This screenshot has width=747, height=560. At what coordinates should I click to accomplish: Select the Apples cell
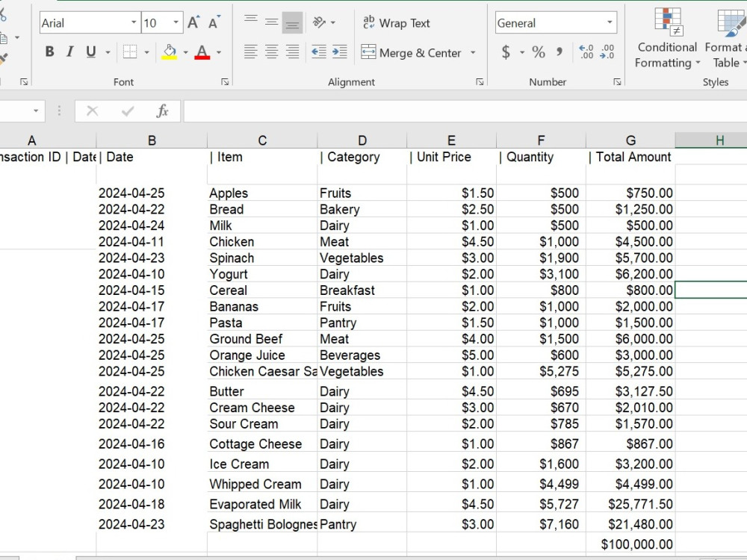click(262, 193)
